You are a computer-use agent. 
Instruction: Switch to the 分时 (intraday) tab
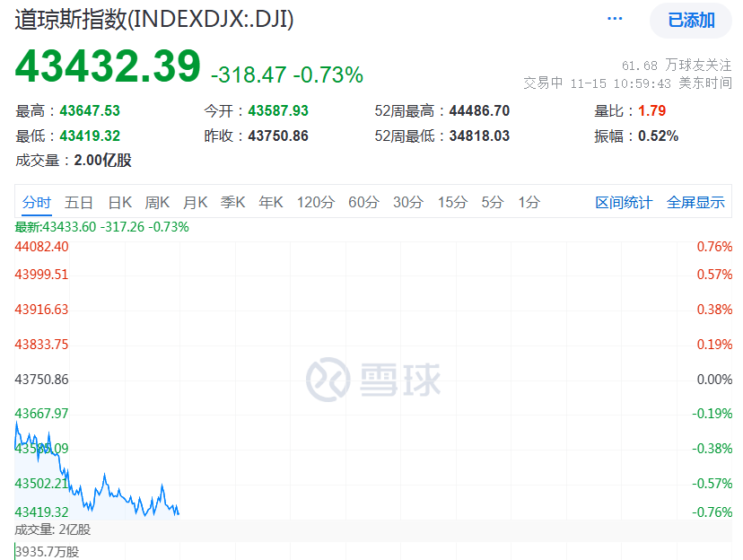pyautogui.click(x=37, y=203)
